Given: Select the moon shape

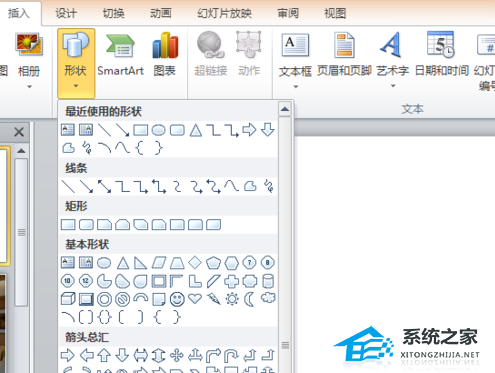Looking at the screenshot, I should coord(249,299).
